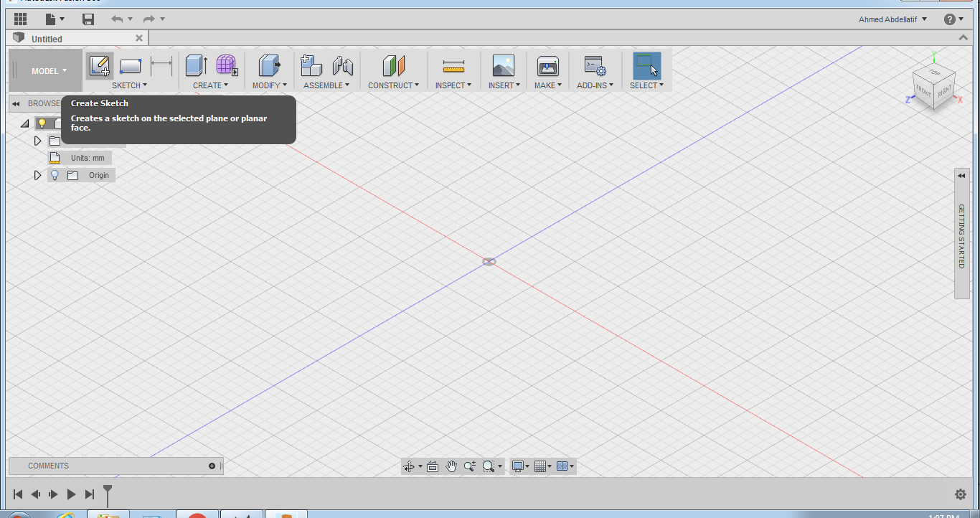
Task: Open the ASSEMBLE menu
Action: [326, 85]
